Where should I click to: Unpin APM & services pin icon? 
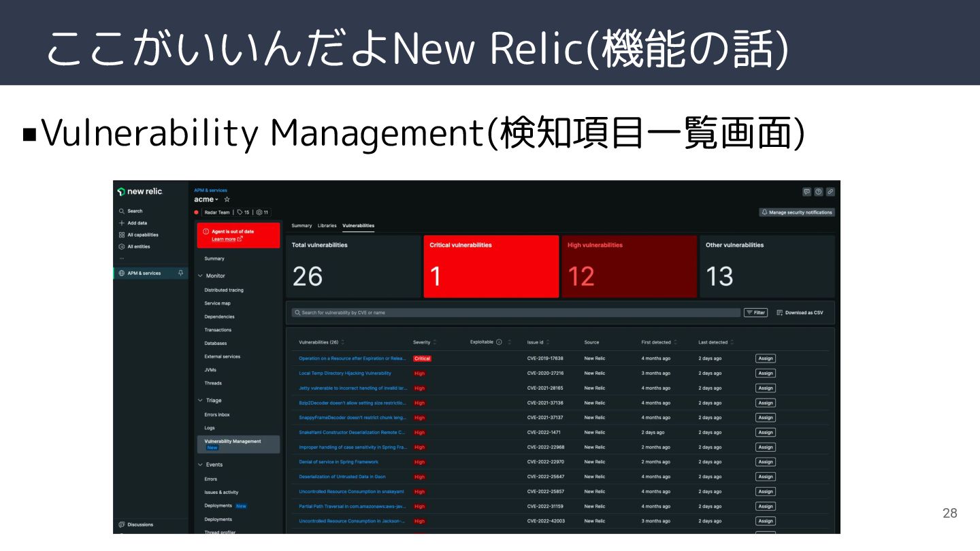click(180, 273)
